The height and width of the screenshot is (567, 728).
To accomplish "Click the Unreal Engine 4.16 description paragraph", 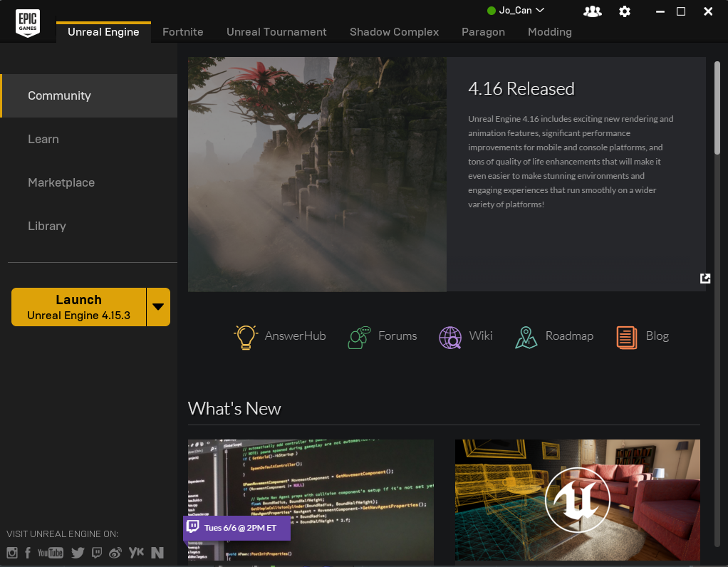I will [571, 162].
